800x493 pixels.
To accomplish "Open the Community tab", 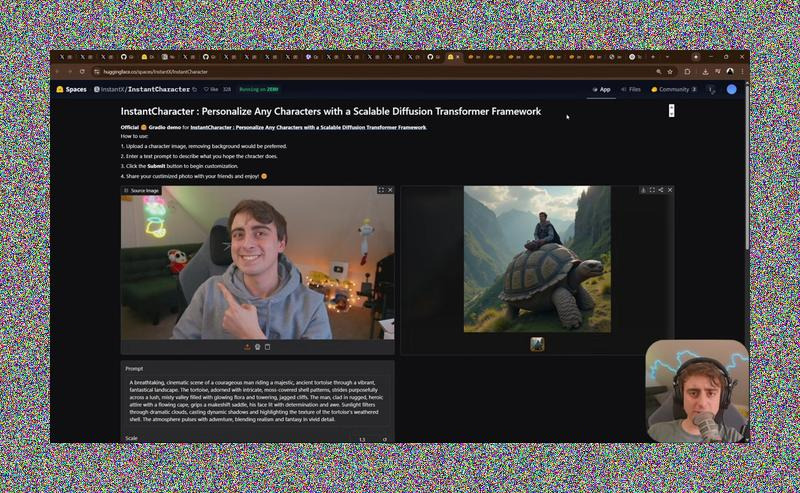I will [x=673, y=89].
